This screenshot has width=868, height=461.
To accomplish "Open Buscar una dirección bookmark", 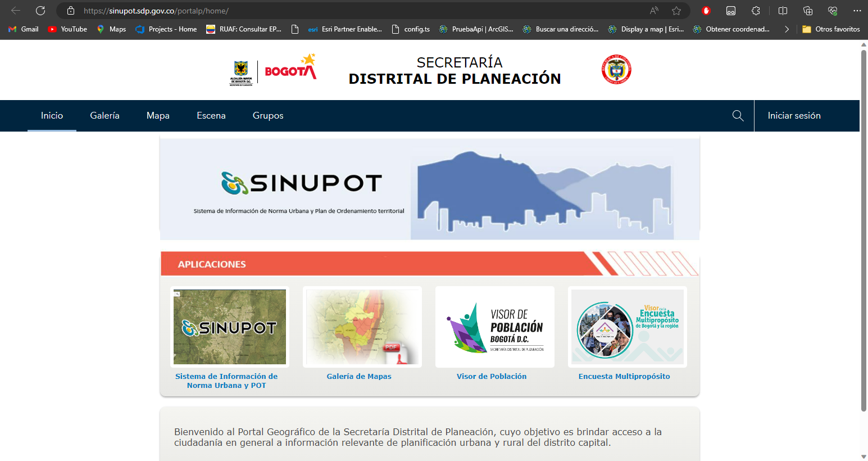I will coord(561,29).
